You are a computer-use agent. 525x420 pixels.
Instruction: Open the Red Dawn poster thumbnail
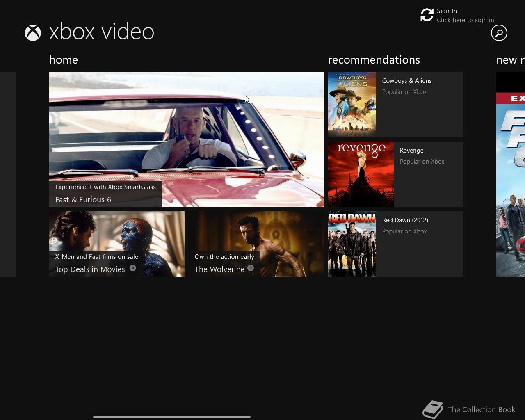pos(352,244)
